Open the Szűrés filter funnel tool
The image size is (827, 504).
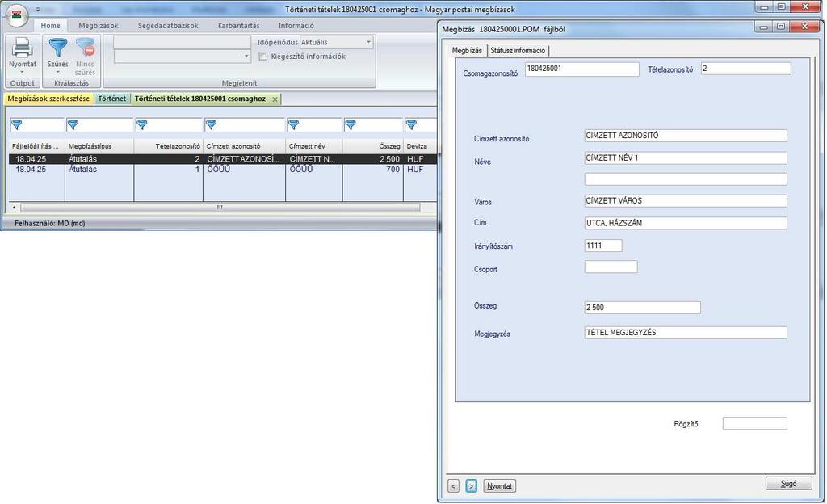pyautogui.click(x=58, y=48)
